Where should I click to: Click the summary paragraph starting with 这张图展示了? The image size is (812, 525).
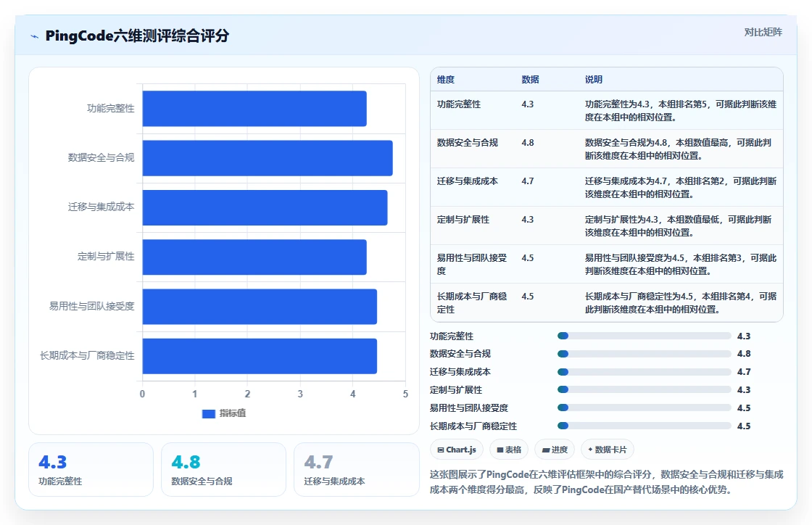(606, 482)
